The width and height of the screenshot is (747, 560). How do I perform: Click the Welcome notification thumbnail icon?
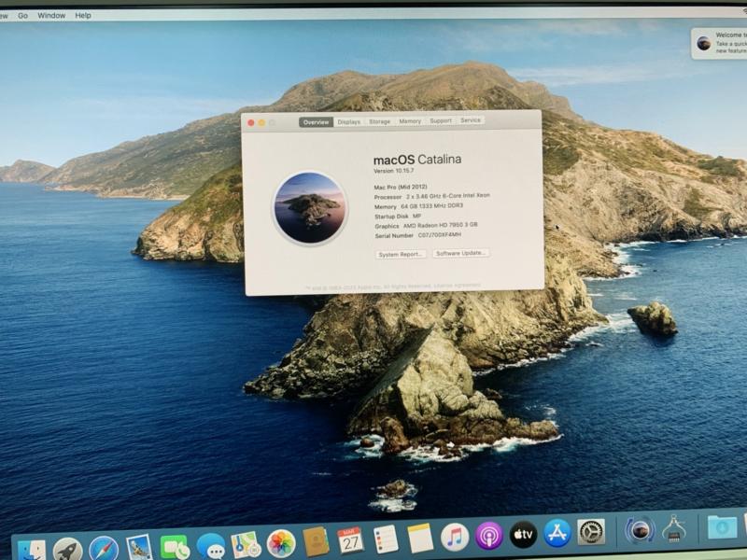click(704, 43)
